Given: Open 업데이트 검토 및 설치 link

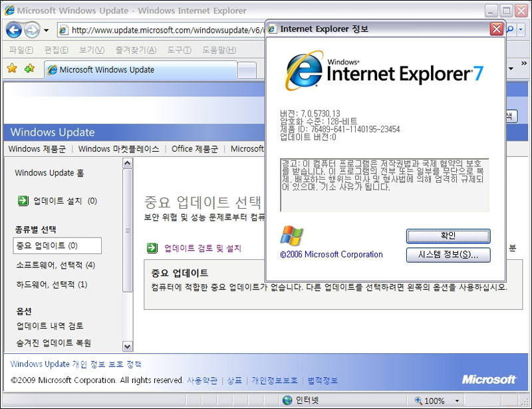Looking at the screenshot, I should (203, 249).
